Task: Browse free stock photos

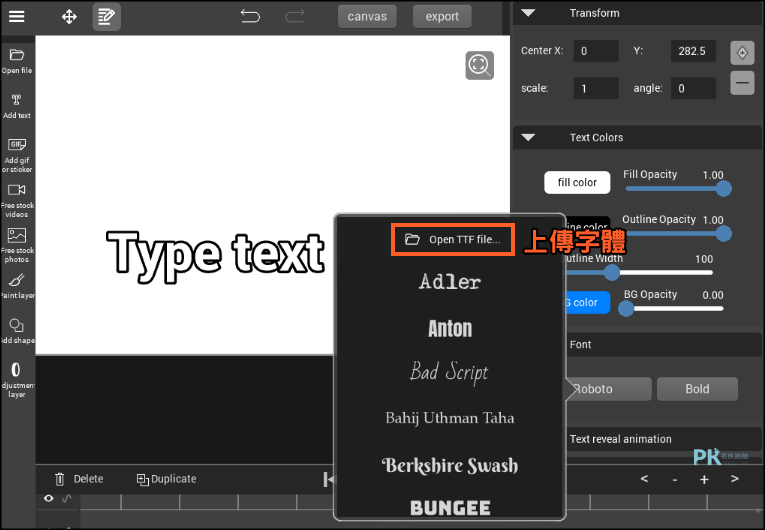Action: (17, 245)
